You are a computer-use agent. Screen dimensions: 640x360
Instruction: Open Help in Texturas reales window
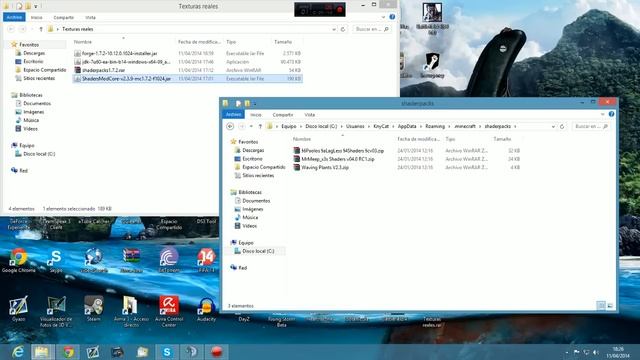(x=392, y=17)
